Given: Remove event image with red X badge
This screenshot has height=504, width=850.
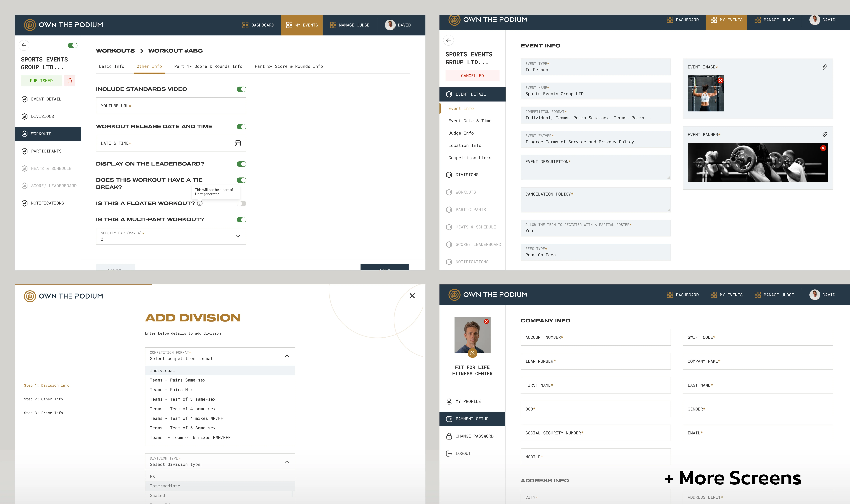Looking at the screenshot, I should click(x=720, y=80).
